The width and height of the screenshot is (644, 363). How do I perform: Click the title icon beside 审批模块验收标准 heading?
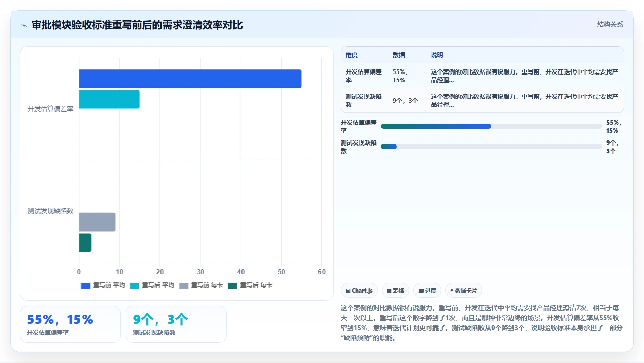24,25
